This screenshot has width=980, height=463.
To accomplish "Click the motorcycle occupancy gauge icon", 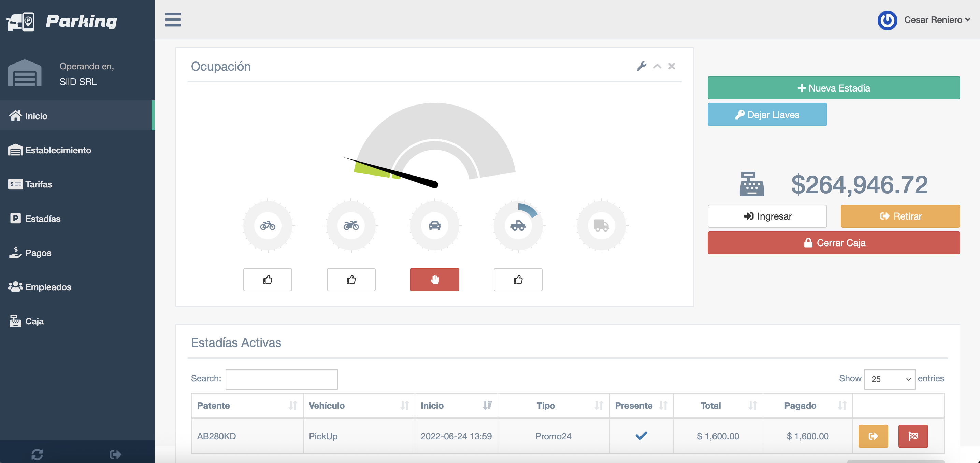I will (x=351, y=225).
